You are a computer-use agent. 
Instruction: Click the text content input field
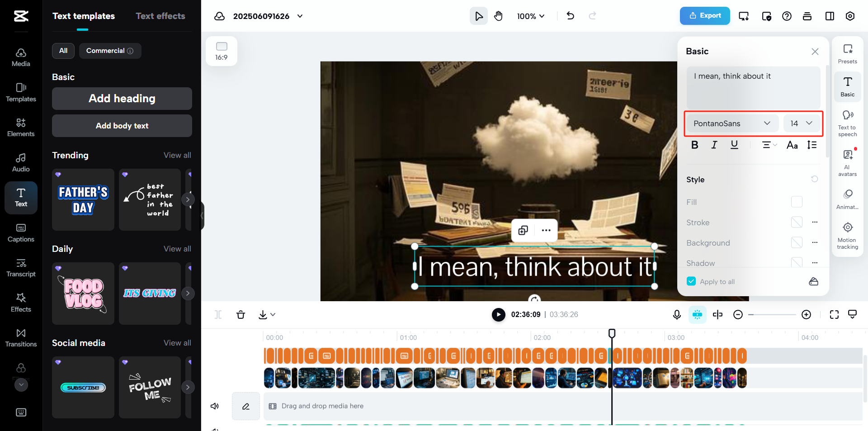point(753,87)
